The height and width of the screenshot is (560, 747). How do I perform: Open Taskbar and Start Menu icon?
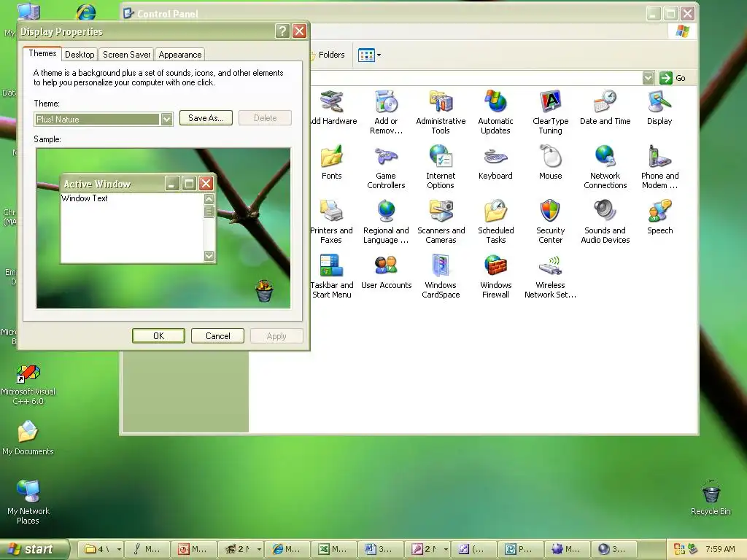pos(332,276)
